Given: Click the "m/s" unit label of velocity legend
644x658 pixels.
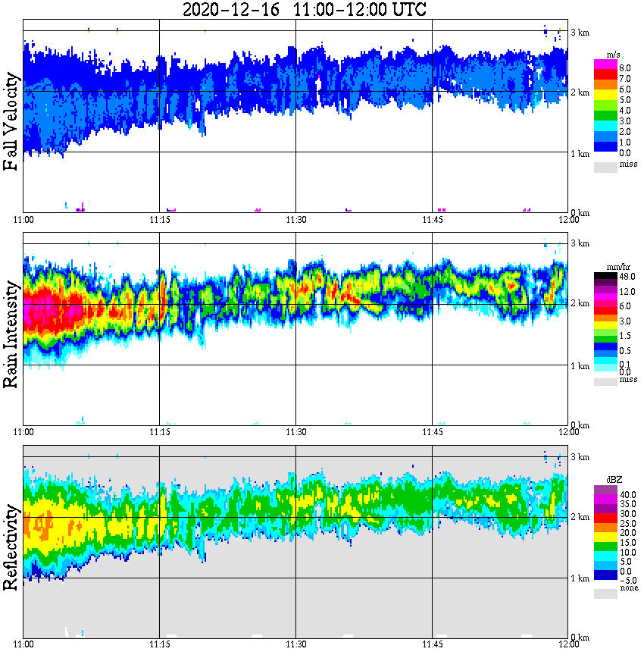Looking at the screenshot, I should [x=613, y=55].
